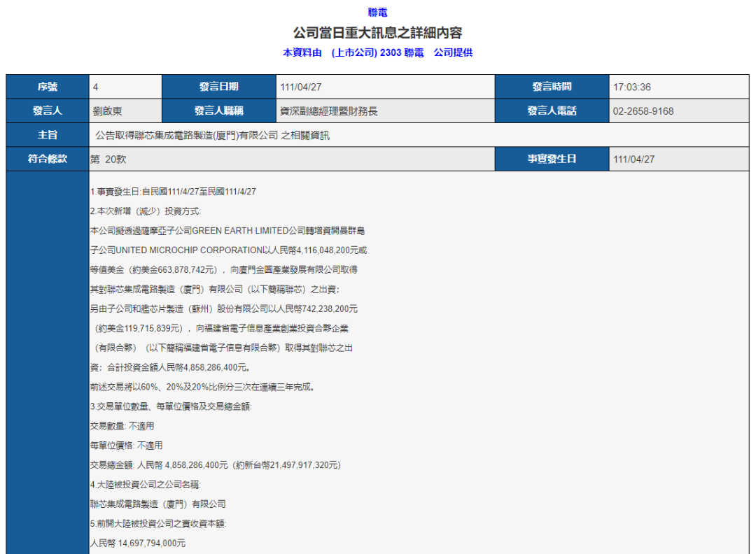The image size is (756, 554).
Task: Select the 事實發生日 header cell
Action: [552, 159]
